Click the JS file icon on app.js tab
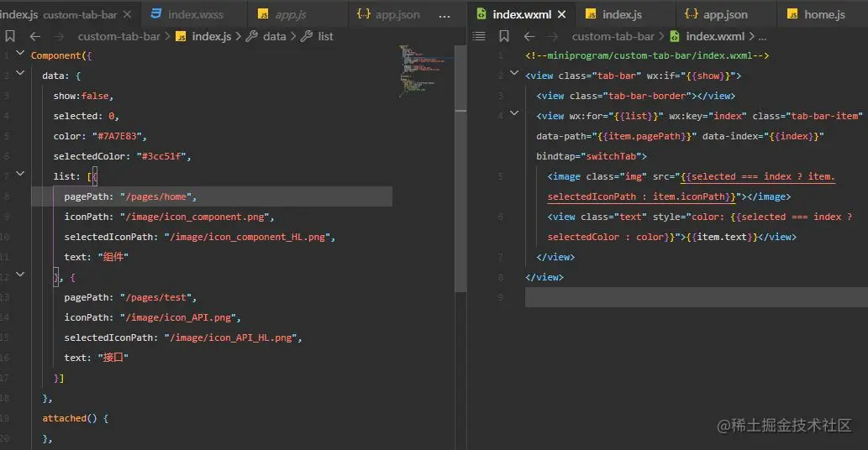The image size is (868, 450). [264, 14]
